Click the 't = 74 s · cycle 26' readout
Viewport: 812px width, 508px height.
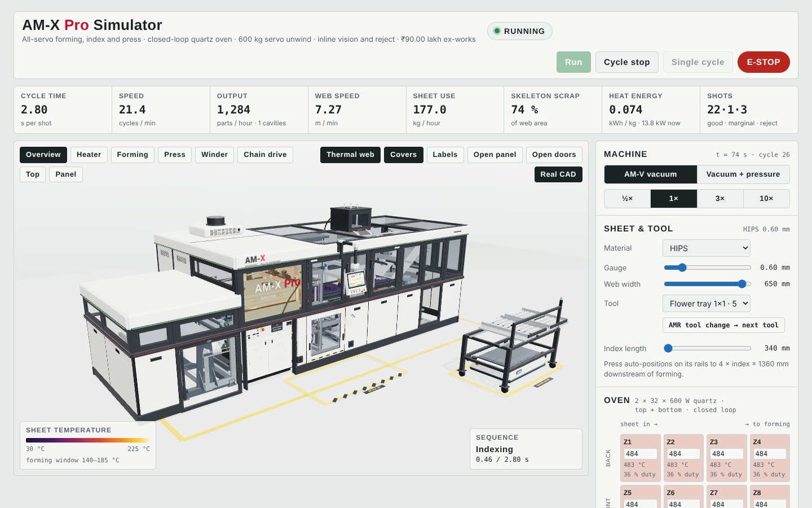[753, 155]
